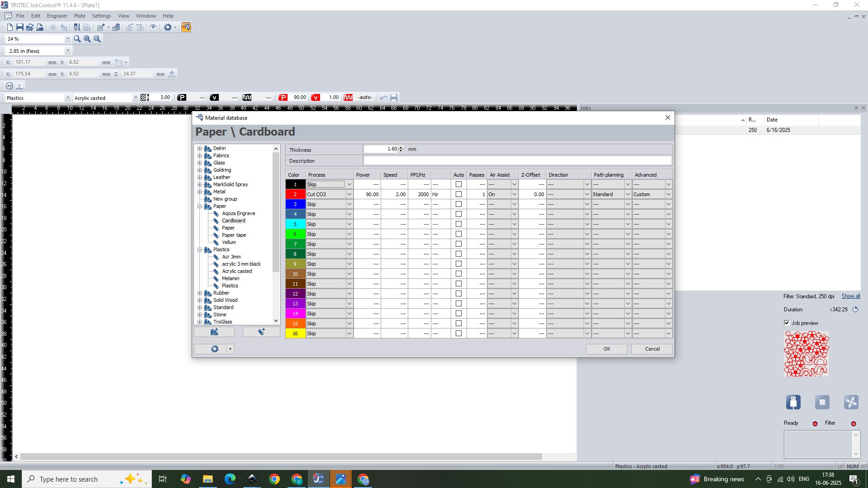This screenshot has height=488, width=868.
Task: Tick the Auto checkbox for color 16
Action: [x=458, y=333]
